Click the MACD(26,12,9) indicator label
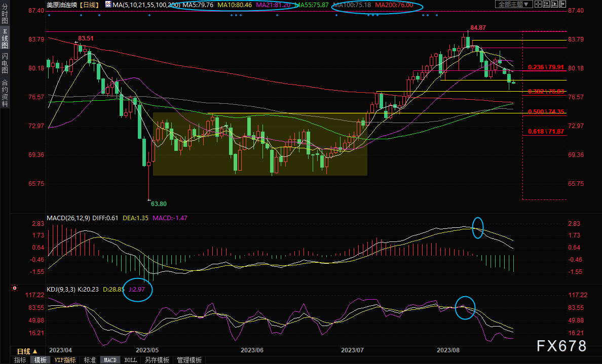602x364 pixels. [x=68, y=218]
